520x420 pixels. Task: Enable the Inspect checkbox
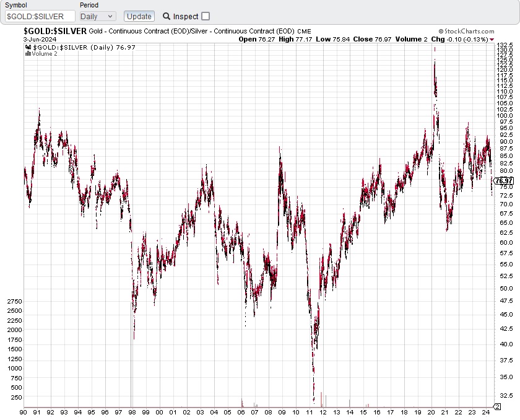coord(206,17)
